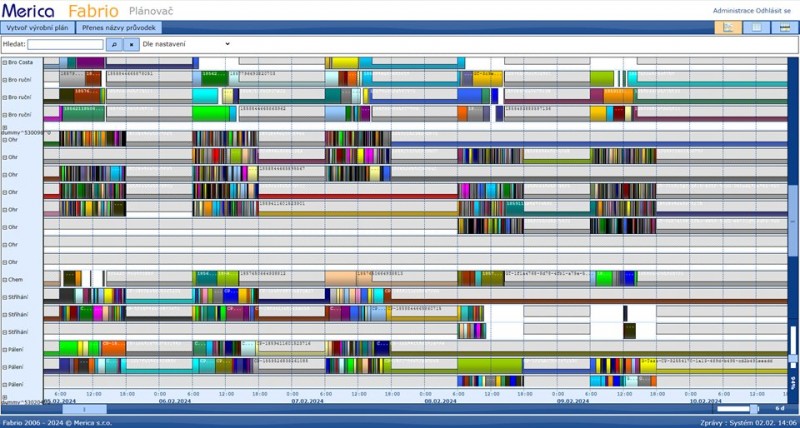Click the search magnifier button

click(x=114, y=44)
